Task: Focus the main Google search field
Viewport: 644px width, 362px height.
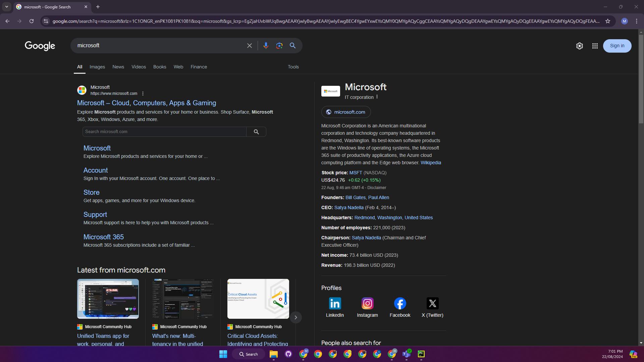Action: [159, 46]
